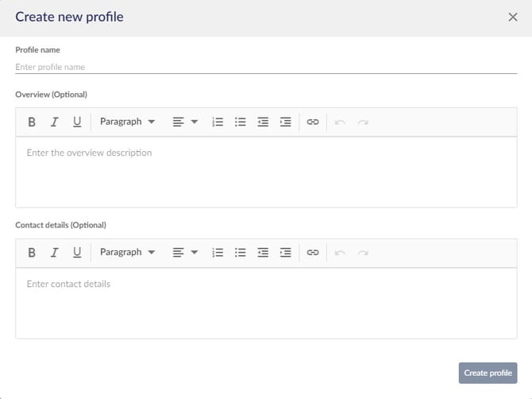Insert numbered list in Overview editor

pyautogui.click(x=218, y=122)
